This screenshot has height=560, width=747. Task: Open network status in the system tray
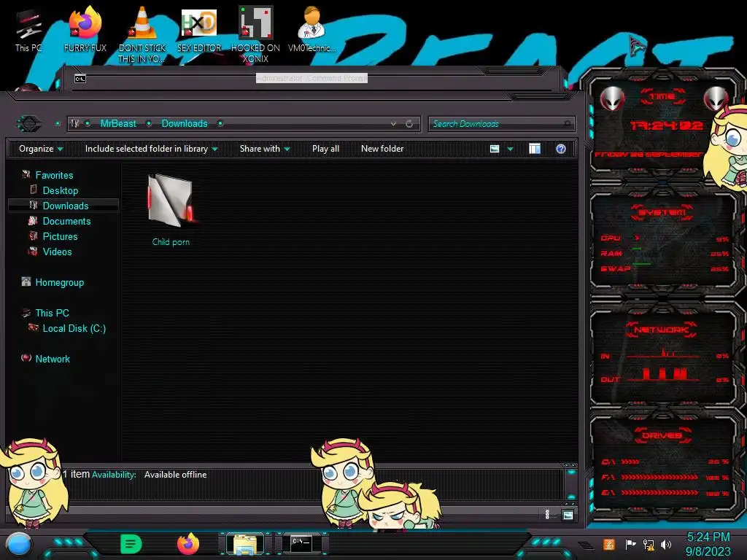point(649,544)
